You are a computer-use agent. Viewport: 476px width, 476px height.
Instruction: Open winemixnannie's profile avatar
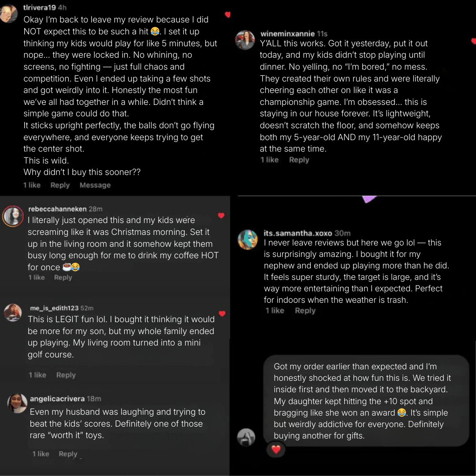[245, 41]
